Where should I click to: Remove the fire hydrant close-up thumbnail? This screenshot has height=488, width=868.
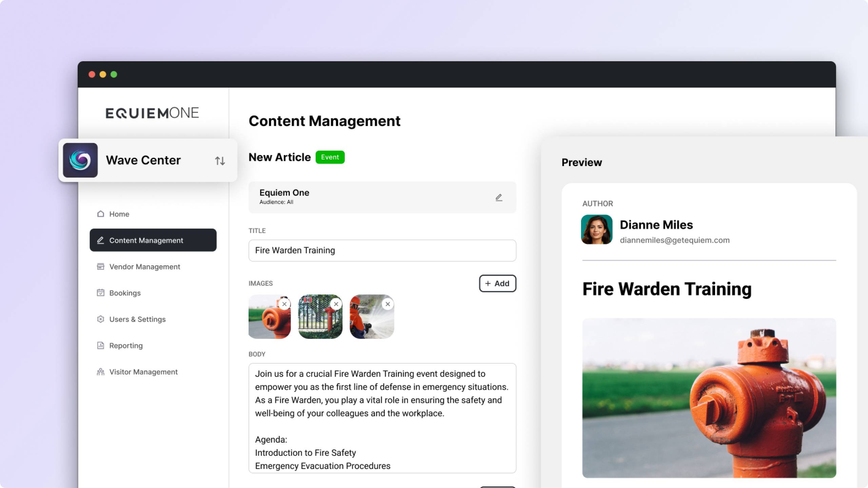pyautogui.click(x=284, y=304)
